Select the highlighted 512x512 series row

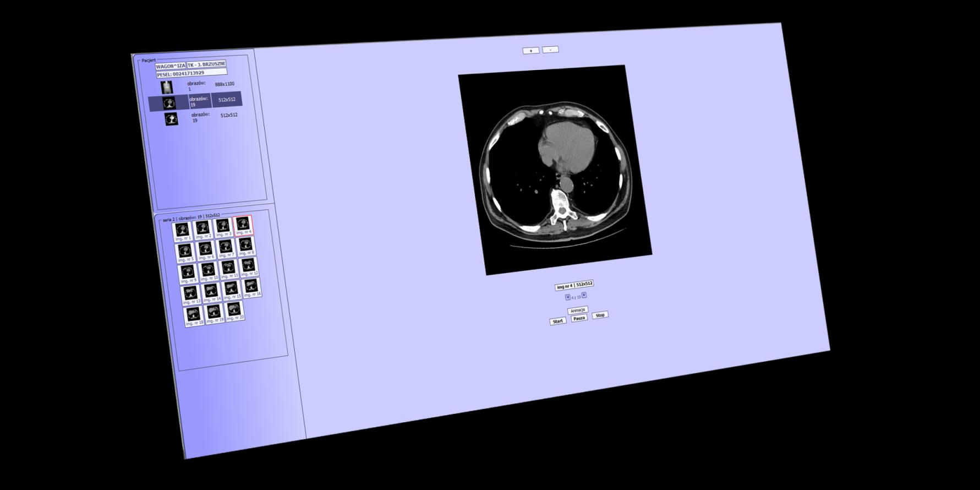coord(195,102)
